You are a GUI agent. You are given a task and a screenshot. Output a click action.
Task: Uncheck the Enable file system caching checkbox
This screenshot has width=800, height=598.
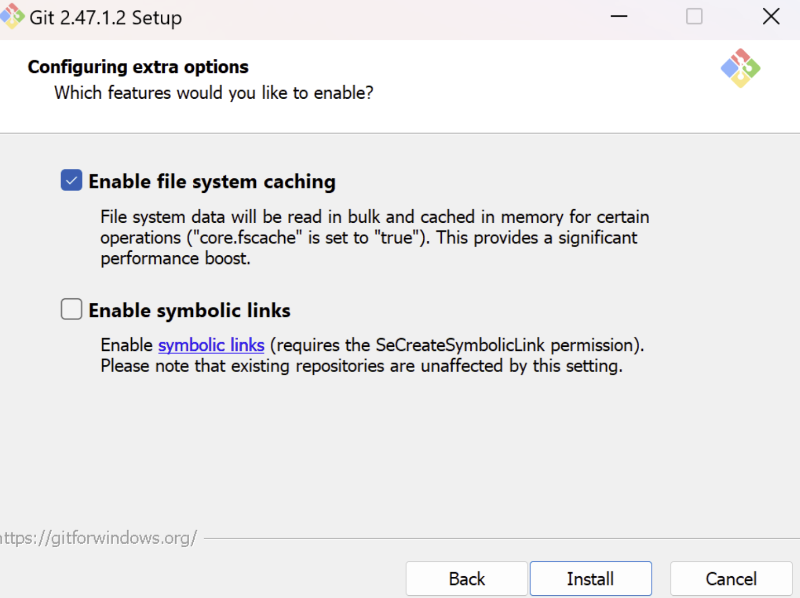[x=71, y=181]
